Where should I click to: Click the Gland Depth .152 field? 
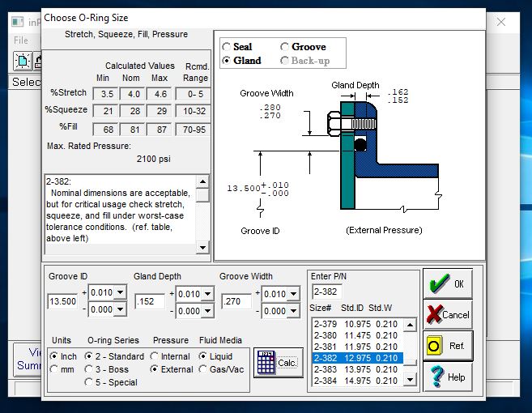(150, 301)
